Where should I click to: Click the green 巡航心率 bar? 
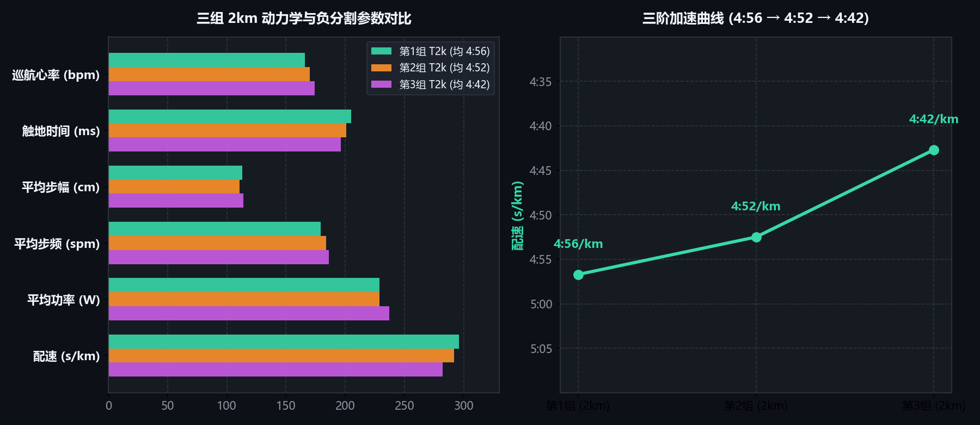(x=207, y=60)
